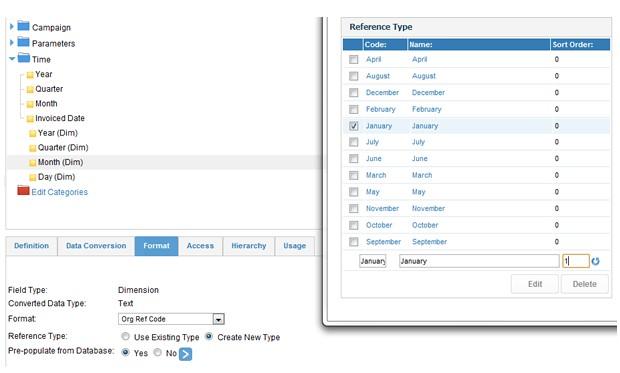This screenshot has width=620, height=373.
Task: Click the blue refresh icon beside sort order
Action: tap(595, 261)
